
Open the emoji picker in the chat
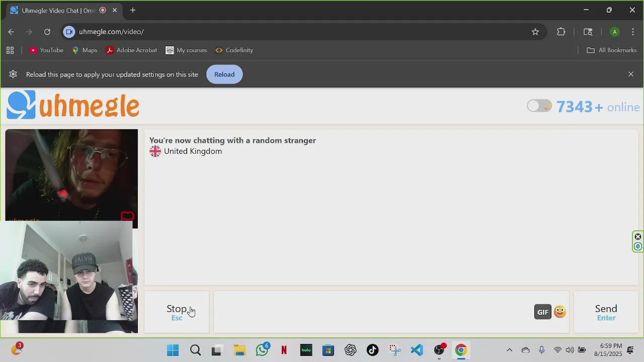point(560,312)
